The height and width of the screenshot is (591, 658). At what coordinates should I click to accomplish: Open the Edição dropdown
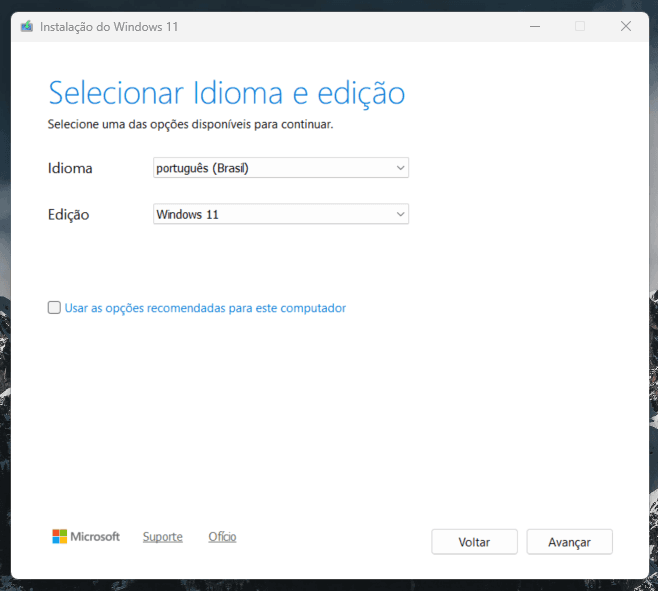point(281,214)
